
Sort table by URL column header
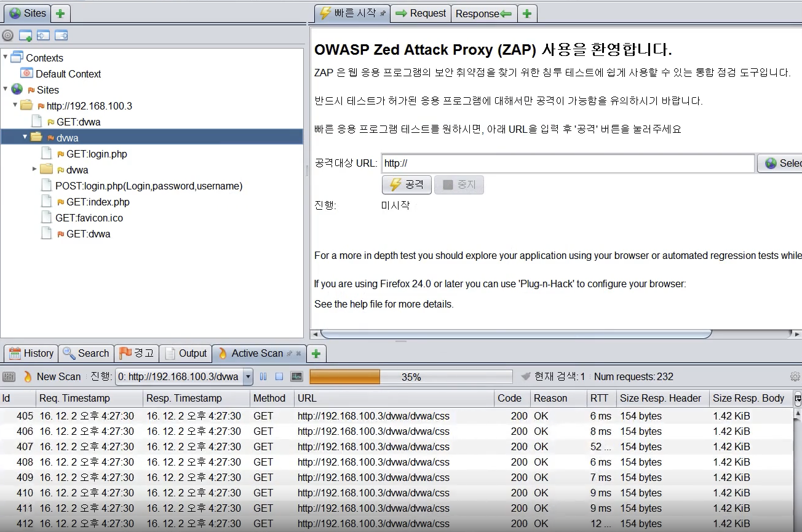(x=394, y=398)
